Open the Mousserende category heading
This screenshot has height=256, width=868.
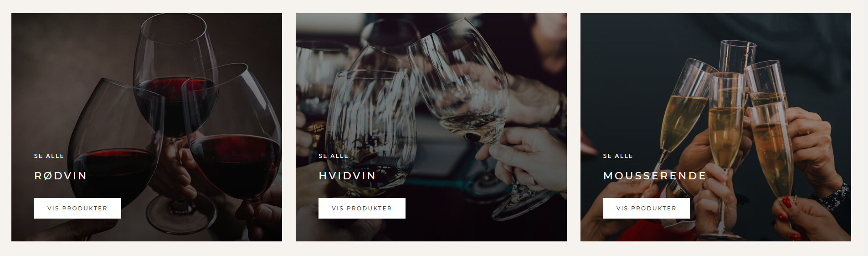tap(655, 176)
